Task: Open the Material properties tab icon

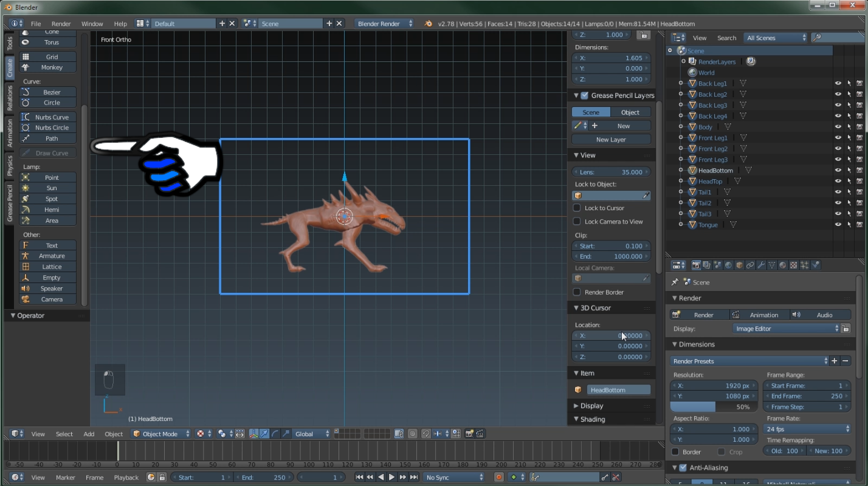Action: click(783, 265)
